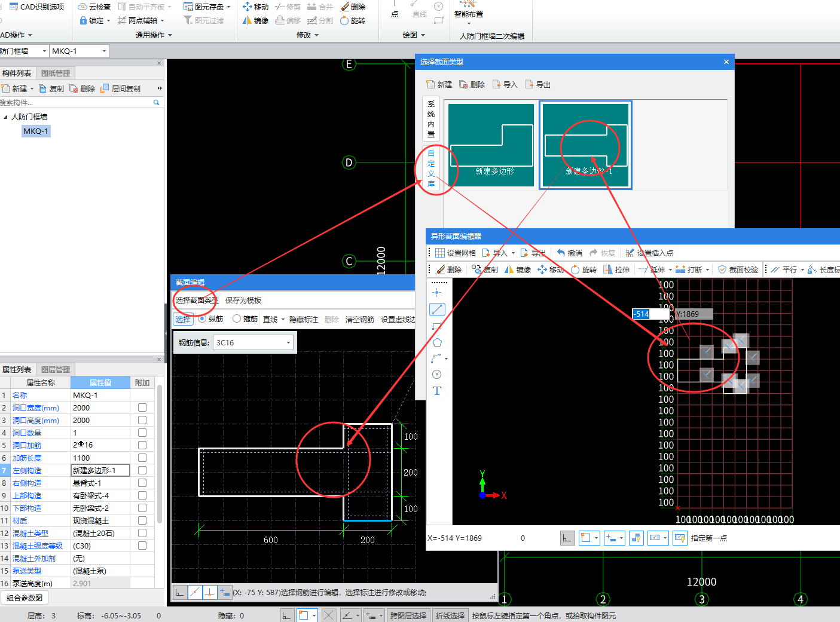Screen dimensions: 840x622
Task: Switch to the 图纸管理 tab
Action: pos(56,73)
